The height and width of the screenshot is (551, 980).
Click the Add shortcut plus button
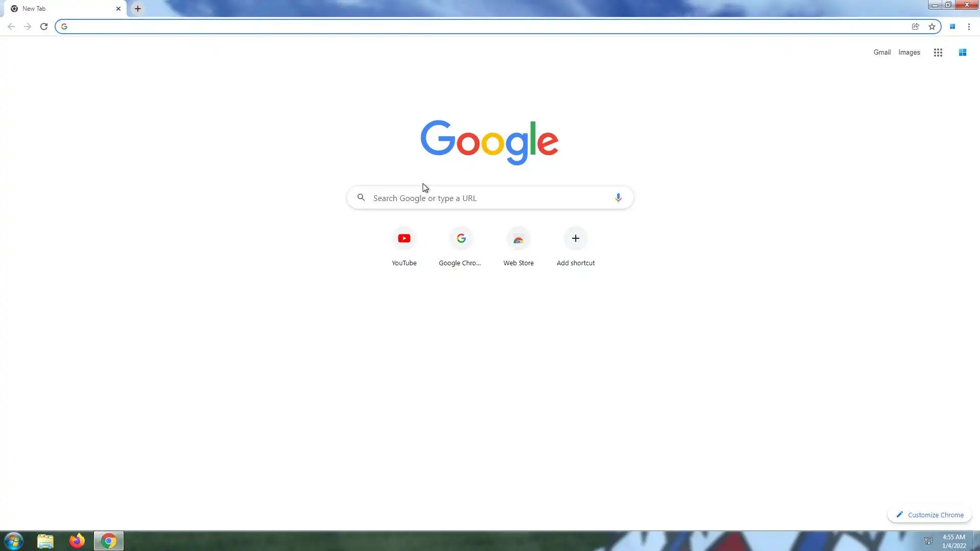click(575, 239)
